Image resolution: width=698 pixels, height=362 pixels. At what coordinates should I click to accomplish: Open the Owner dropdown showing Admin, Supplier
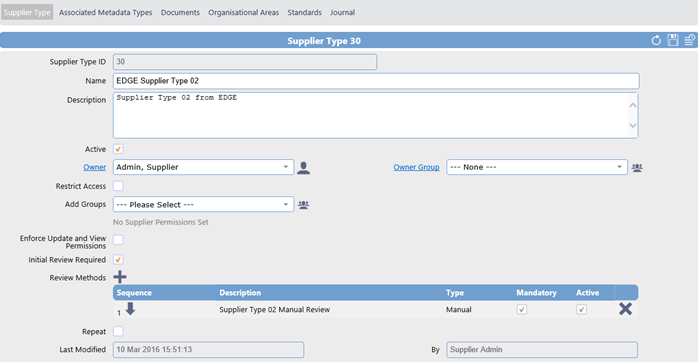tap(203, 167)
